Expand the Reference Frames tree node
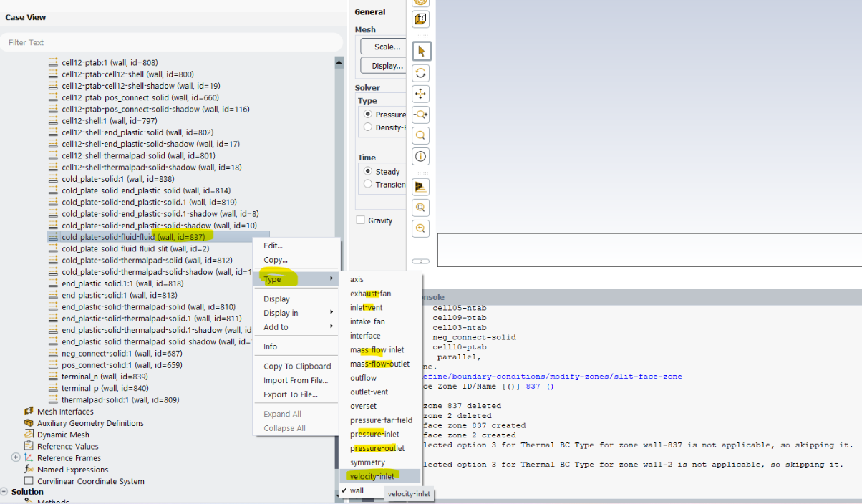 (16, 457)
